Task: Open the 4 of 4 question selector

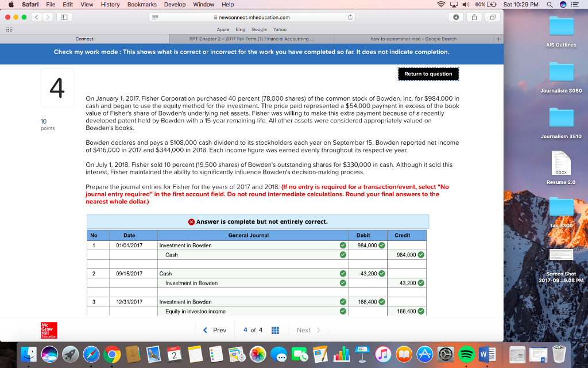Action: click(x=253, y=330)
